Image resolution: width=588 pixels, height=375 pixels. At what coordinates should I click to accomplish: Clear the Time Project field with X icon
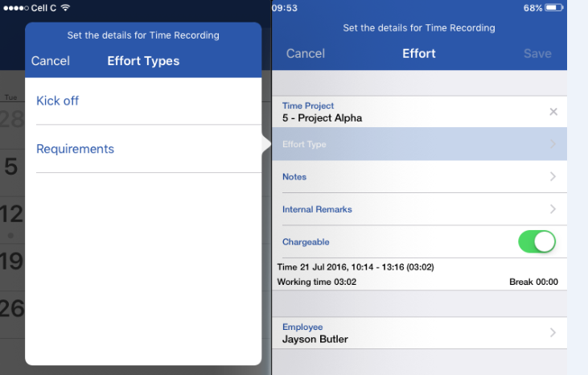[x=553, y=112]
